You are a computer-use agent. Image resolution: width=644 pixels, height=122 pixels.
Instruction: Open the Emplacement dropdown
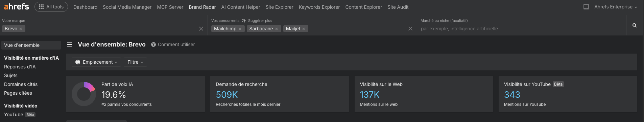[96, 62]
